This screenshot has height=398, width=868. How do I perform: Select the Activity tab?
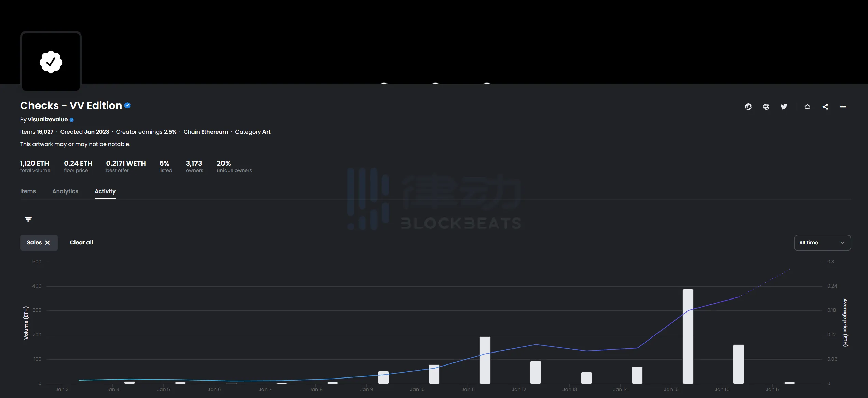pyautogui.click(x=105, y=191)
